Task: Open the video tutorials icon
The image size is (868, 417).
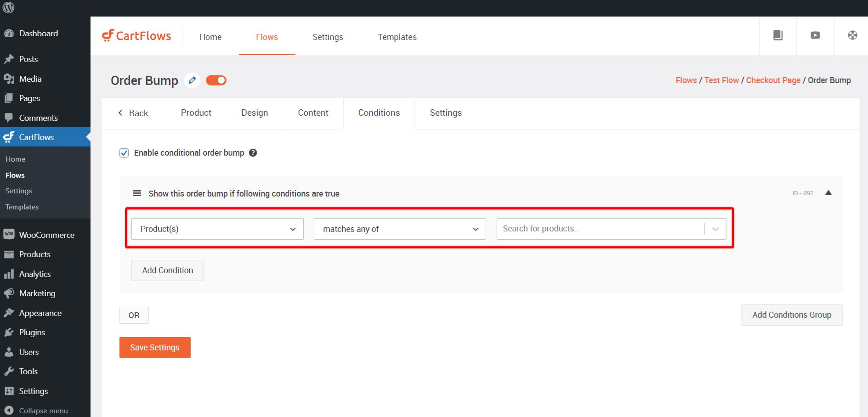Action: 815,35
